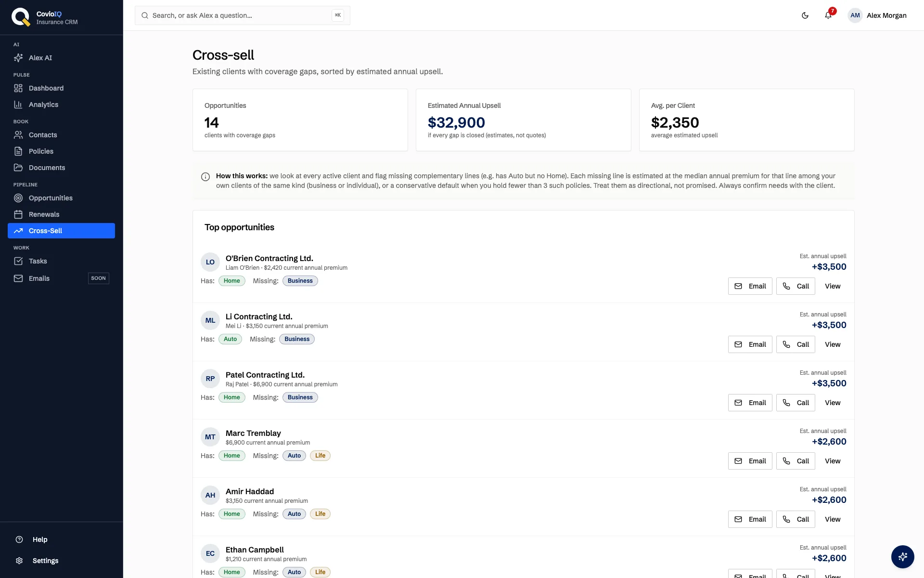This screenshot has width=924, height=578.
Task: Call Amir Haddad
Action: 796,519
